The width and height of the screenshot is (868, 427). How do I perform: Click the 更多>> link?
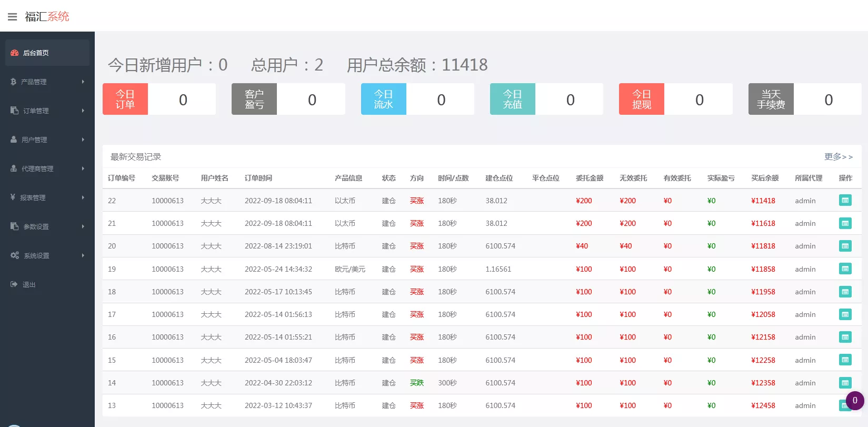[838, 157]
